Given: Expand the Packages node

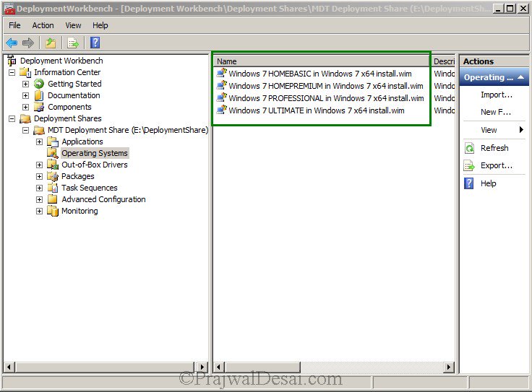Looking at the screenshot, I should pos(39,176).
